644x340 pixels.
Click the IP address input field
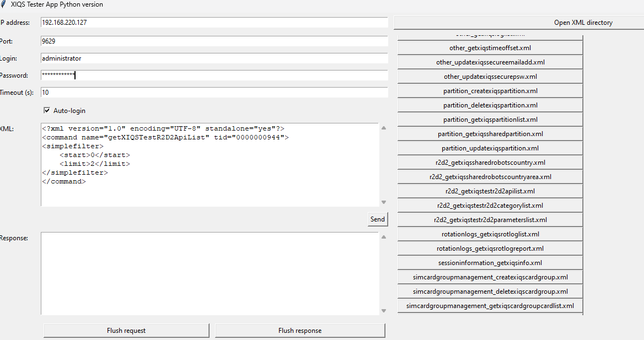pyautogui.click(x=214, y=23)
